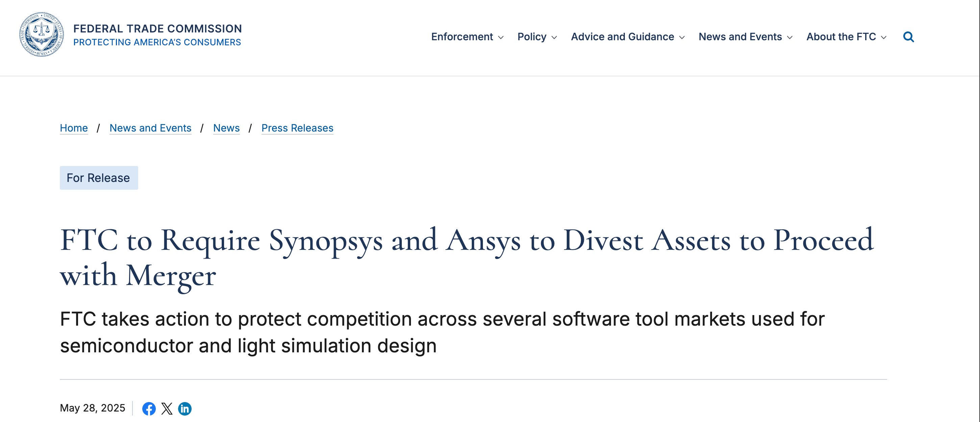
Task: Expand Advice and Guidance chevron
Action: pyautogui.click(x=682, y=37)
